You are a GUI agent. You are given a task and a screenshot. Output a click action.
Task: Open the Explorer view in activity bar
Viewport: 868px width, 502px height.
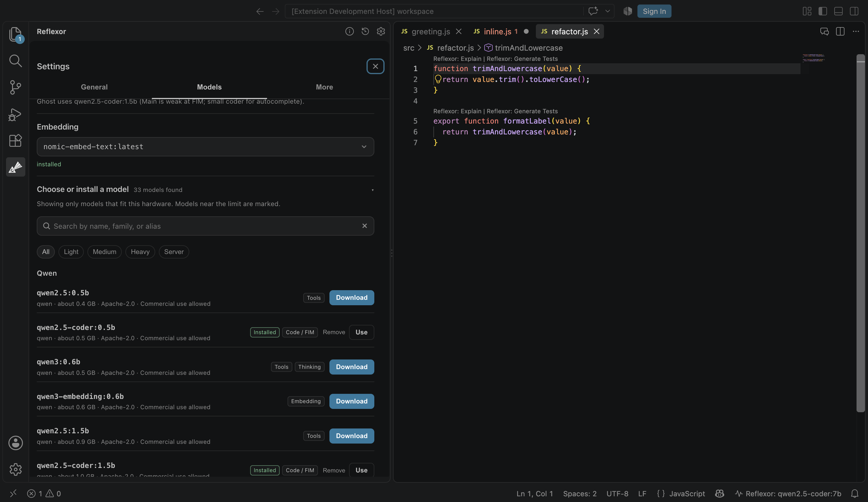coord(15,34)
